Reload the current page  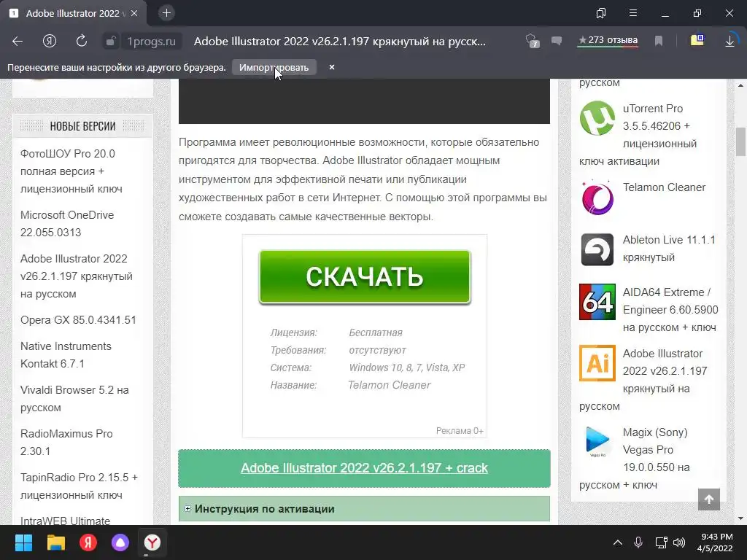pos(82,41)
